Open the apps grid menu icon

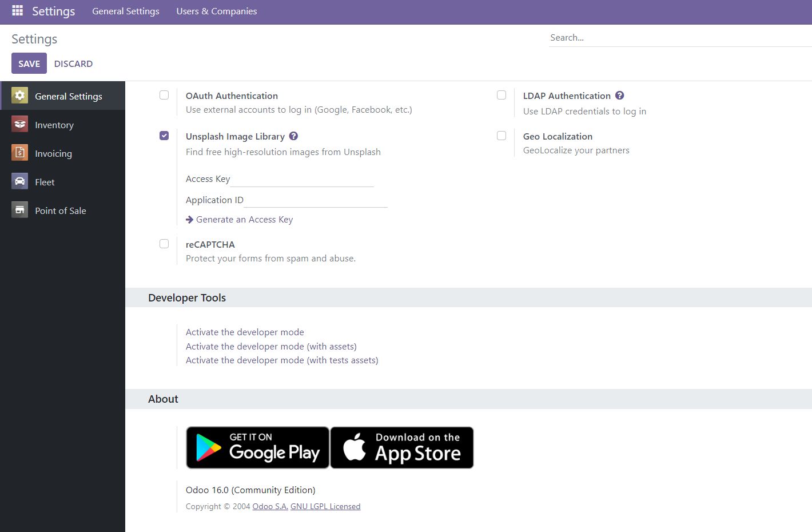[x=17, y=11]
